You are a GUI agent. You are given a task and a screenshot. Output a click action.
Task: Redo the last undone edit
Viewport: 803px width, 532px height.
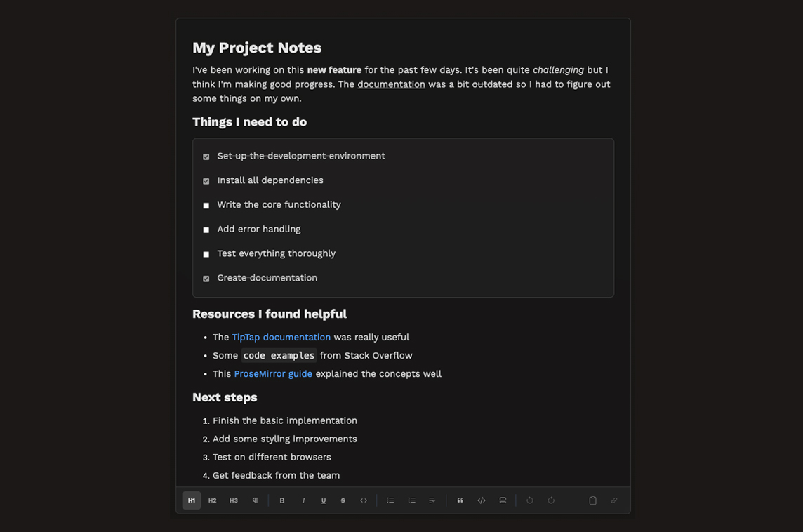click(x=551, y=500)
